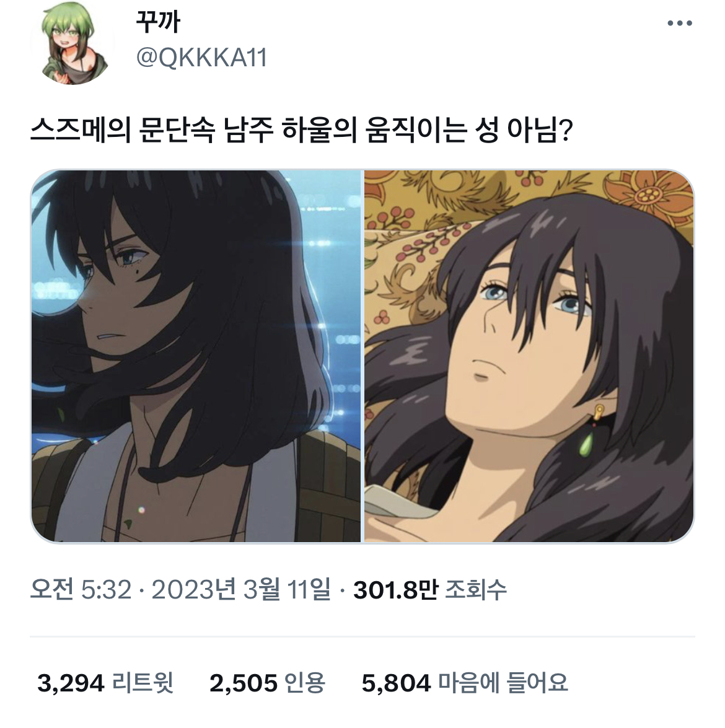Click the 조회수 label

[476, 590]
